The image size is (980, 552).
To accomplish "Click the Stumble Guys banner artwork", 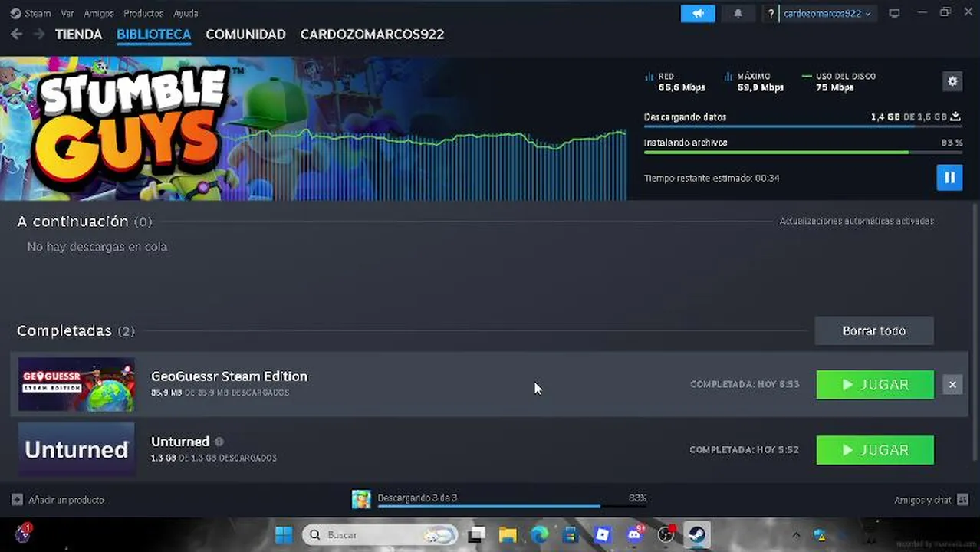I will pos(313,128).
